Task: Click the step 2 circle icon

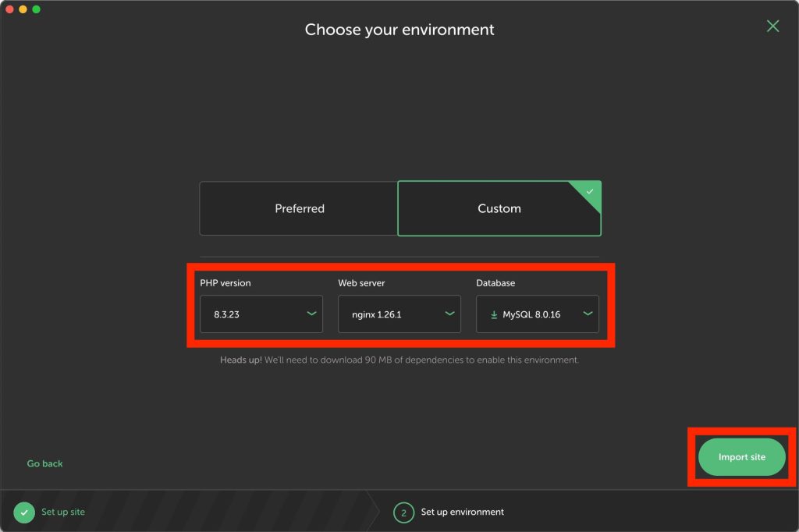Action: point(404,512)
